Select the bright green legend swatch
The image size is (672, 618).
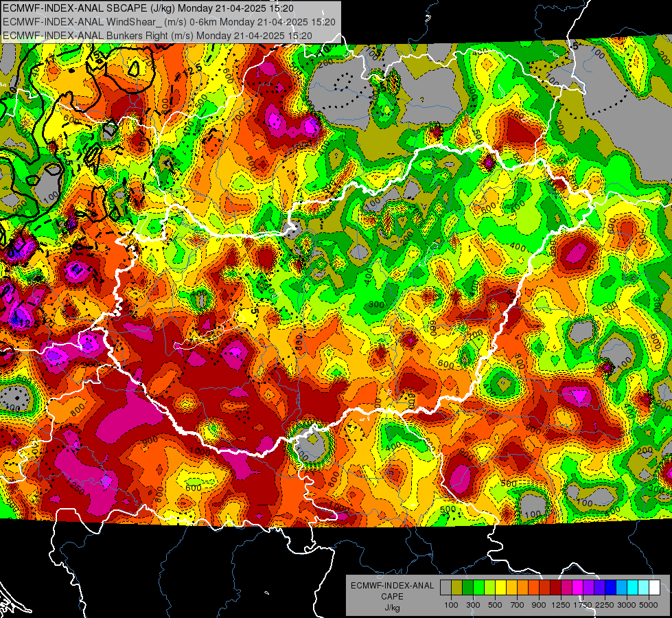[478, 588]
